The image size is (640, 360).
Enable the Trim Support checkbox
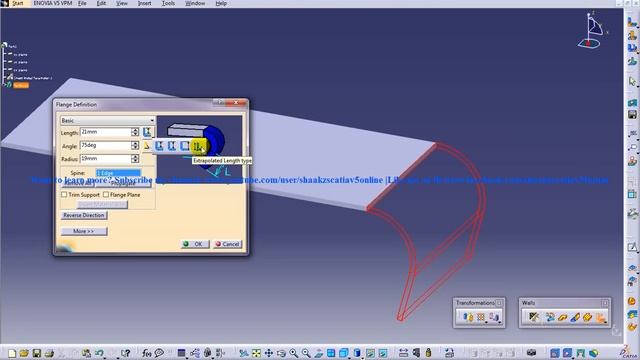64,195
